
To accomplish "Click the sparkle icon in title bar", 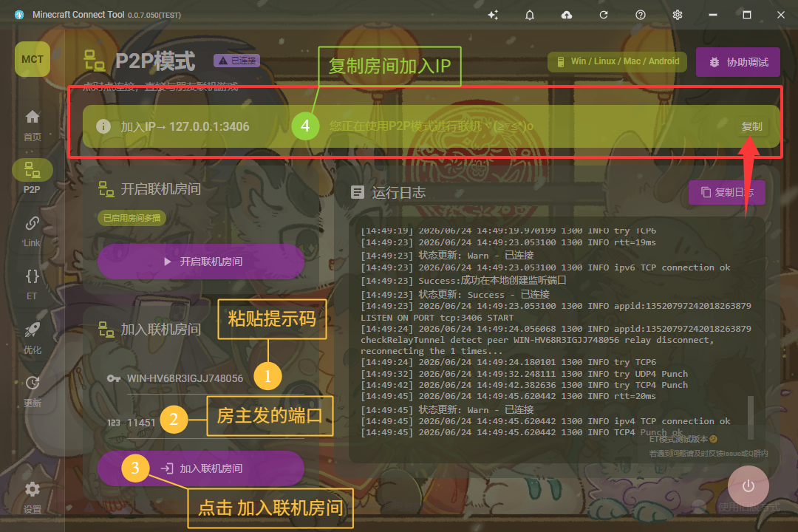I will pyautogui.click(x=493, y=15).
